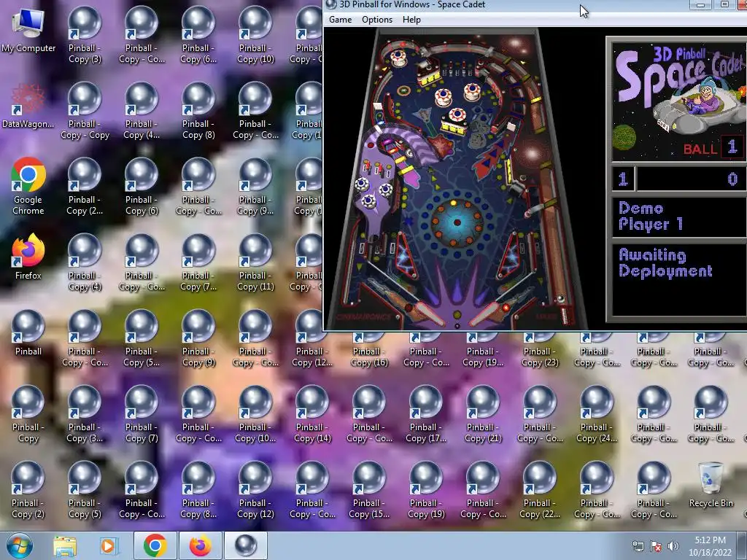Image resolution: width=747 pixels, height=560 pixels.
Task: Select the DataWagon desktop shortcut
Action: coord(28,106)
